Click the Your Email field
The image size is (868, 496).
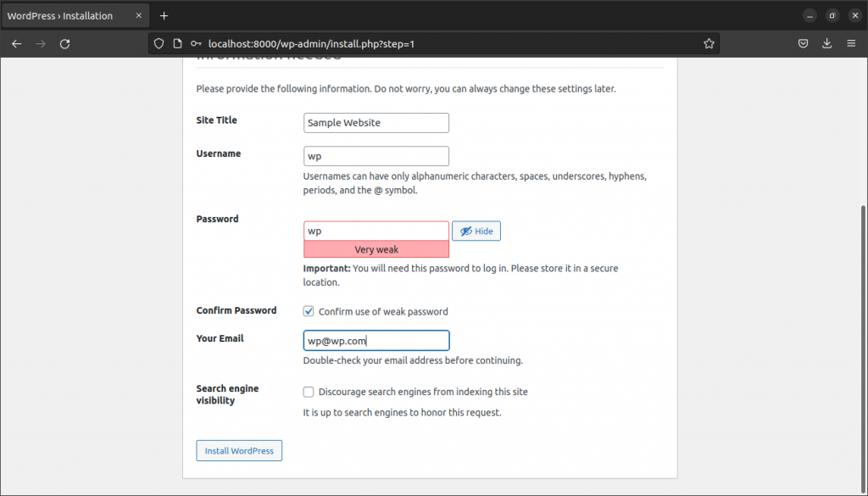[376, 341]
